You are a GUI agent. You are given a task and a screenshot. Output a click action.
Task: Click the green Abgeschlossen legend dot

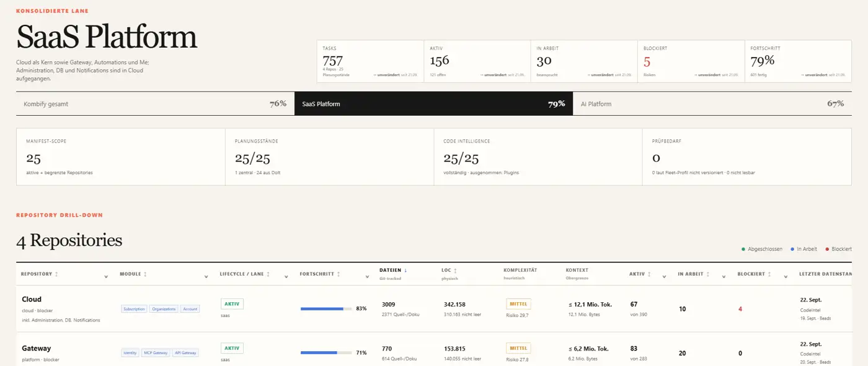coord(743,249)
